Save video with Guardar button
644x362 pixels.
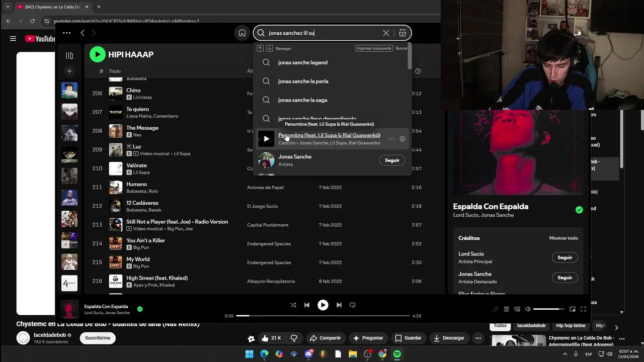(x=408, y=338)
